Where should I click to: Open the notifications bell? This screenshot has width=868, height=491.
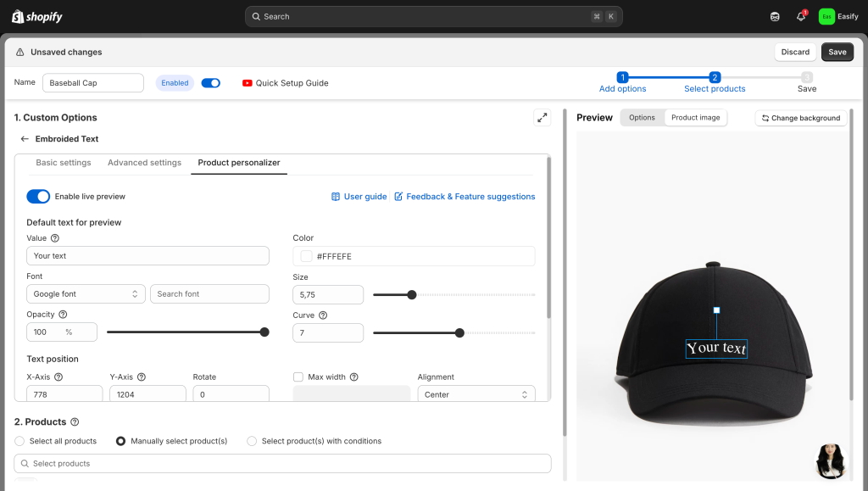[801, 16]
